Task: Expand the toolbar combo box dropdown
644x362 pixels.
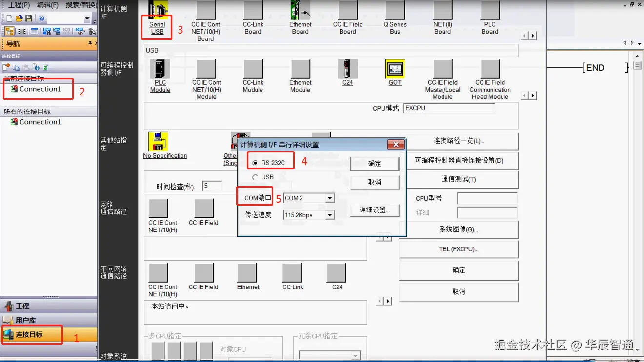Action: point(88,18)
